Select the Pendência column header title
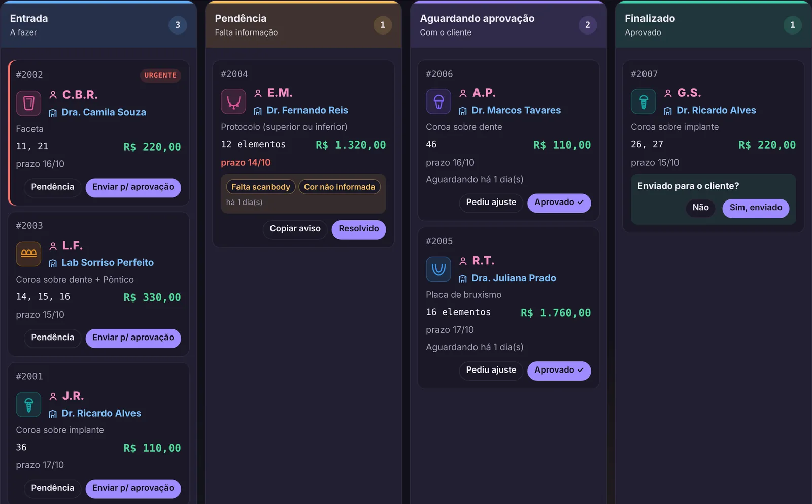This screenshot has width=812, height=504. pos(241,18)
